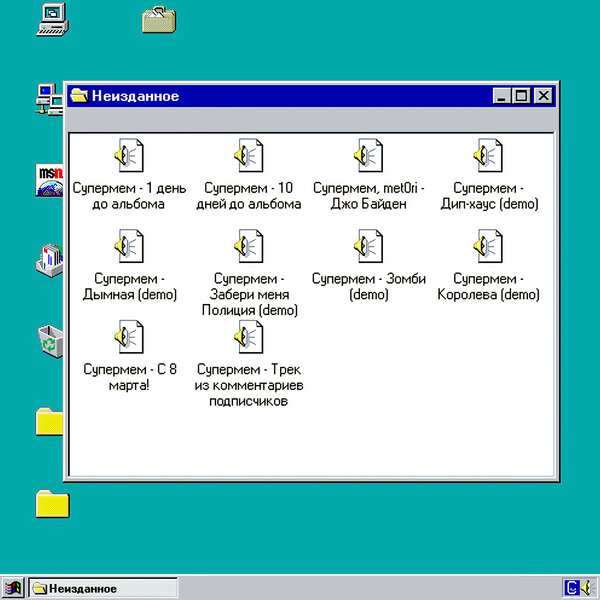Select "Трек из комментариев подписчиков" audio file
600x600 pixels.
coord(248,337)
